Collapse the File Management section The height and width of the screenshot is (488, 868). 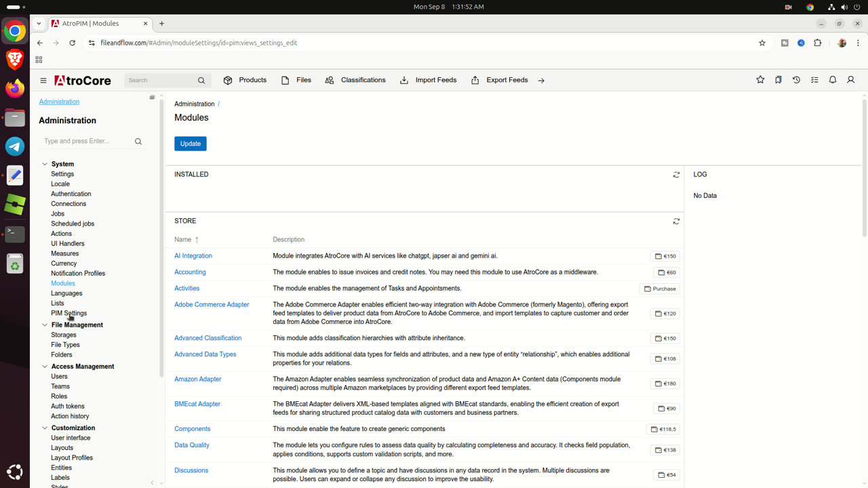pos(45,325)
